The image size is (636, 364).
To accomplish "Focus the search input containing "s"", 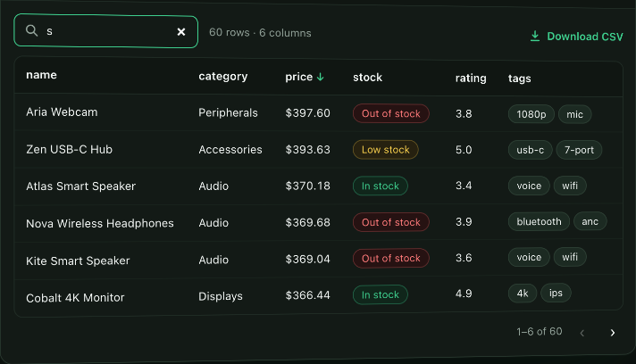I will pos(106,31).
